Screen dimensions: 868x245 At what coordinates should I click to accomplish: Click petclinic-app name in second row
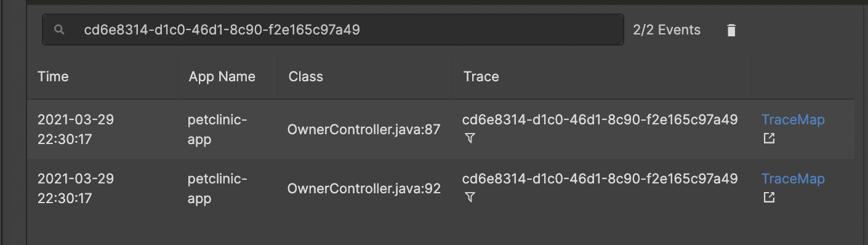click(218, 188)
